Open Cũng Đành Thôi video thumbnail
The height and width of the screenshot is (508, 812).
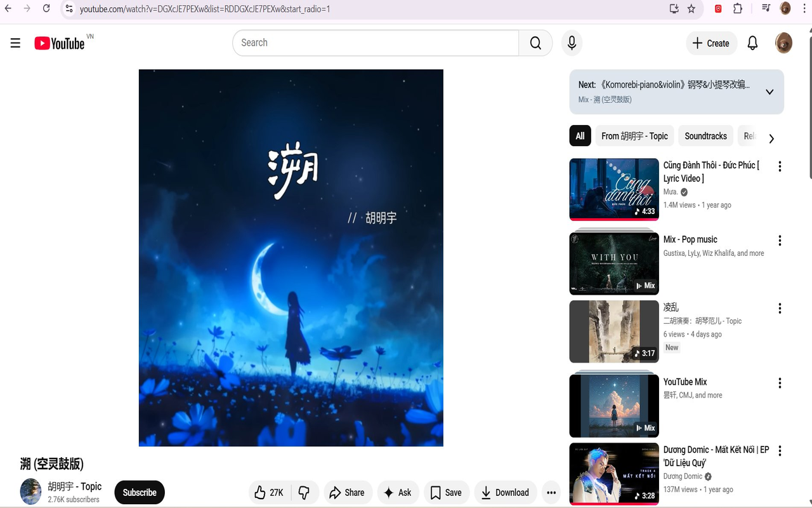pos(614,189)
